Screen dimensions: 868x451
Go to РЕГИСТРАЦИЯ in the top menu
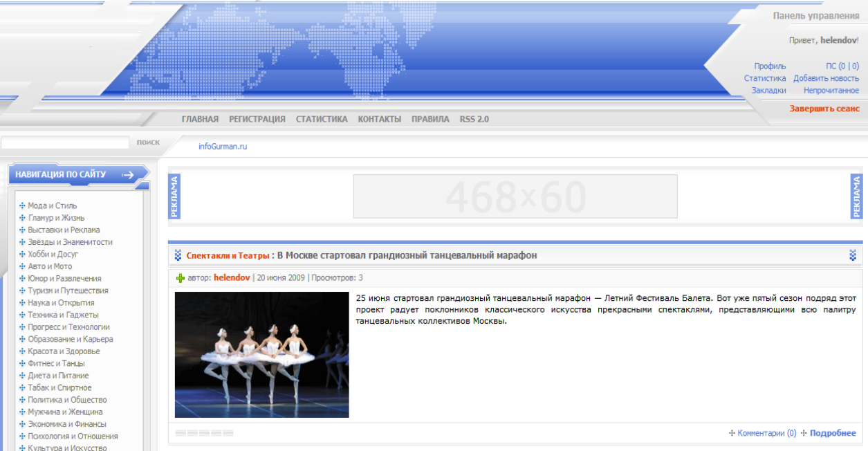(257, 119)
